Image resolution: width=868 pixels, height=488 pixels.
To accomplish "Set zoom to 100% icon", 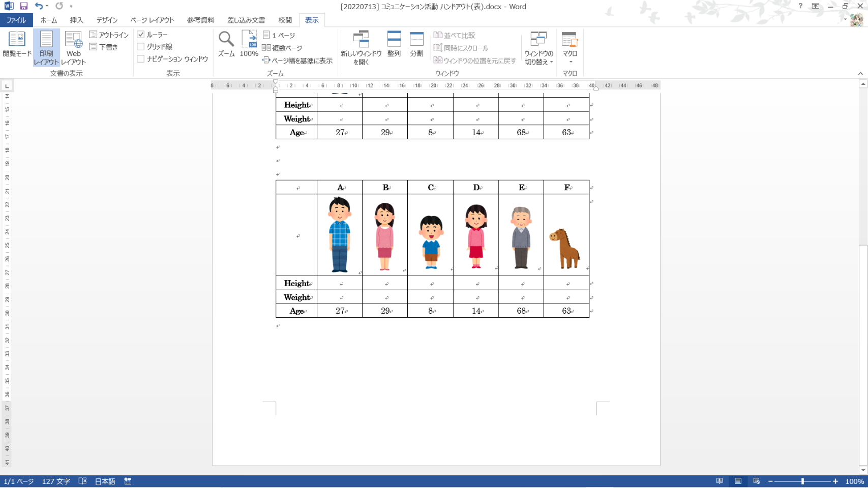I will click(x=249, y=44).
